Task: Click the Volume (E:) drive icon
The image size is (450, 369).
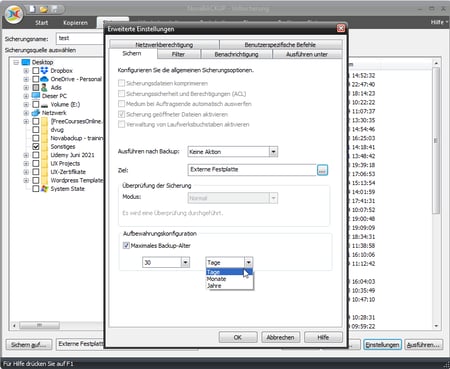Action: pos(44,105)
